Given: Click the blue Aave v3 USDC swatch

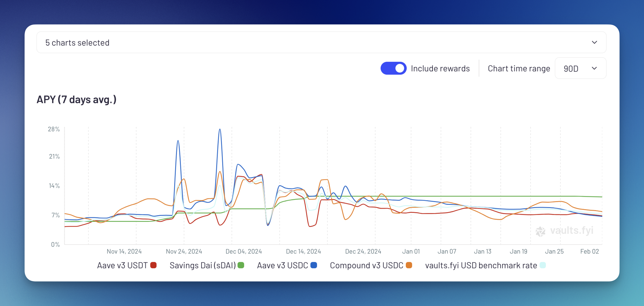Looking at the screenshot, I should click(x=314, y=265).
